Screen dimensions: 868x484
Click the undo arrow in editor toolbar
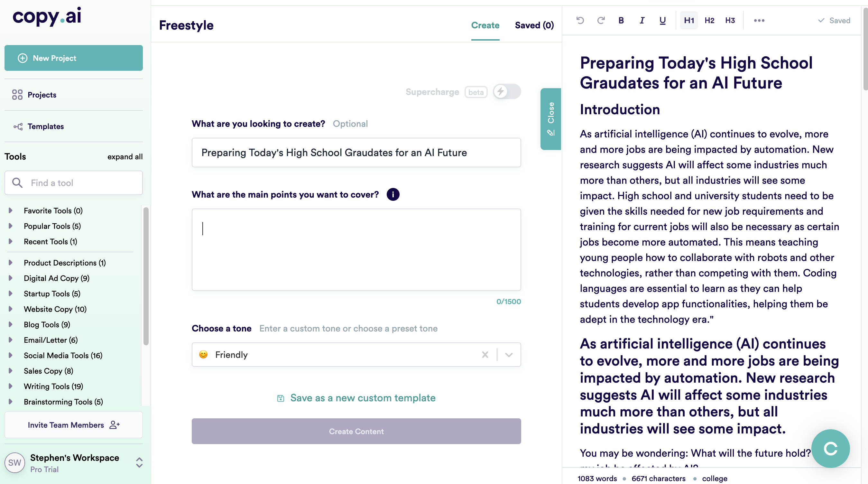pyautogui.click(x=580, y=21)
